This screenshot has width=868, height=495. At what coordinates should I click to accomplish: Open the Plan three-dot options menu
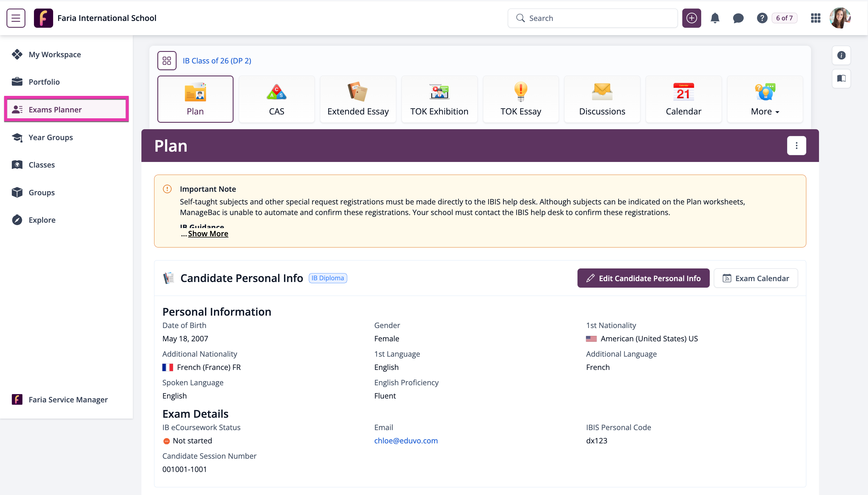(796, 145)
